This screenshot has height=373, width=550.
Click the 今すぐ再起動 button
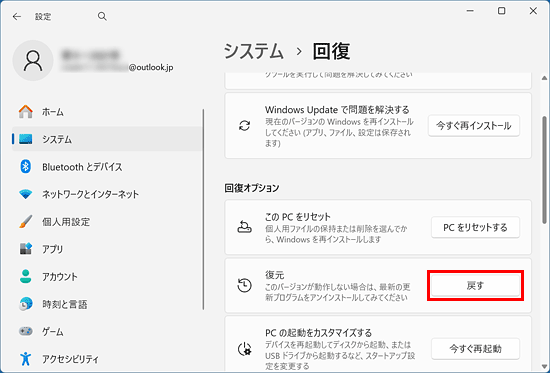tap(475, 348)
